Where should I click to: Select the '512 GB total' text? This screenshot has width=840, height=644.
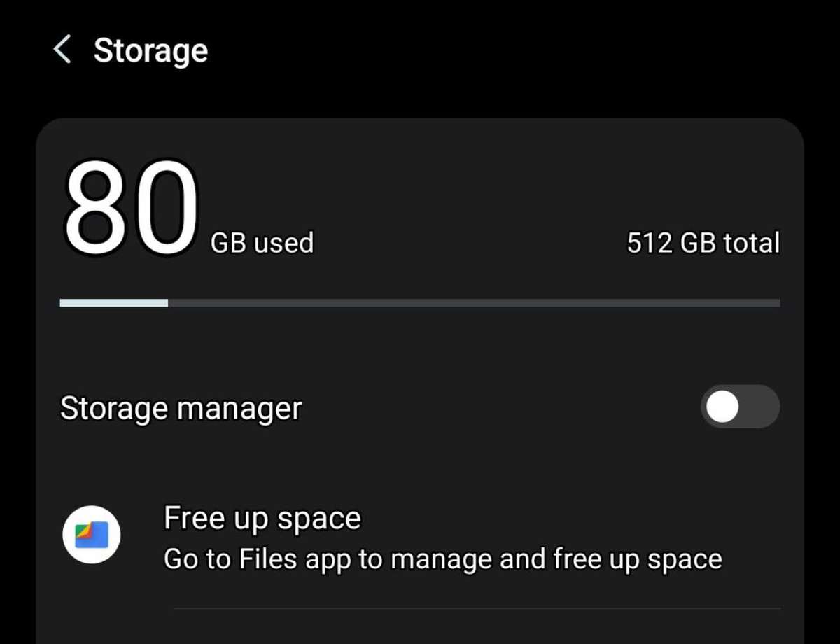703,243
